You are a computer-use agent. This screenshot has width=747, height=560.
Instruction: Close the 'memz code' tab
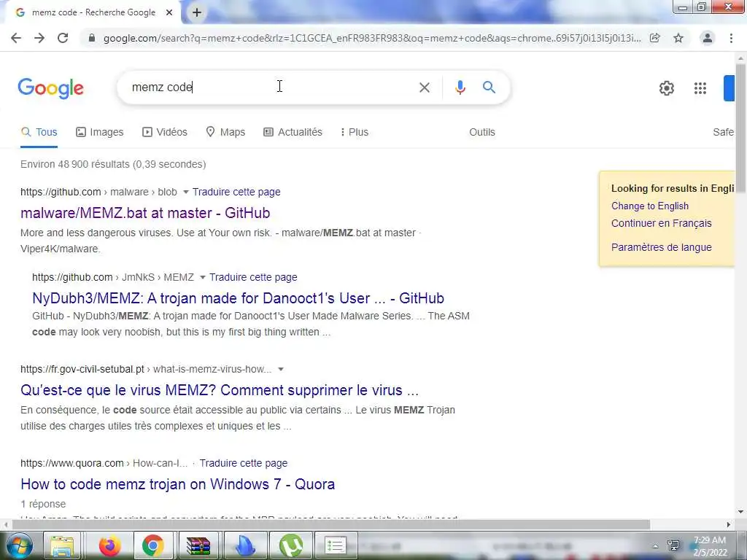(x=169, y=12)
